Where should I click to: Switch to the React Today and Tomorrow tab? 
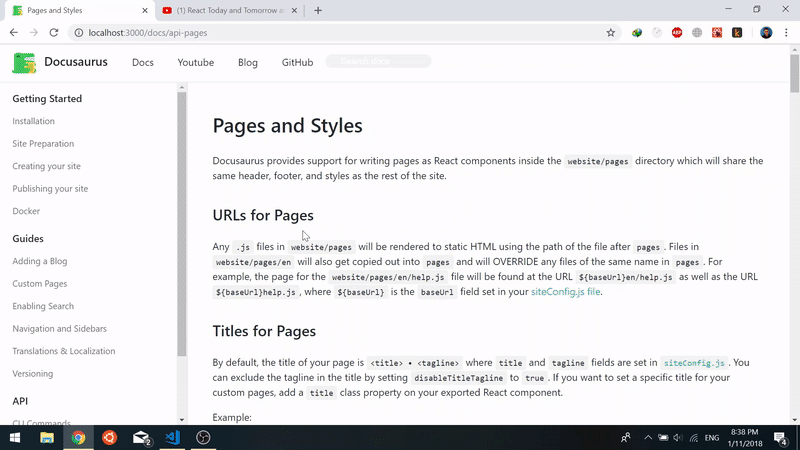(230, 10)
